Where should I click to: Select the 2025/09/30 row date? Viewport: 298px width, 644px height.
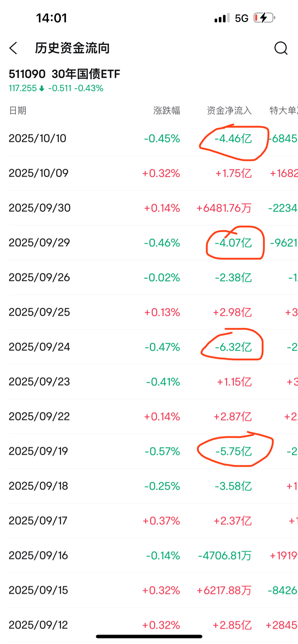tap(40, 208)
